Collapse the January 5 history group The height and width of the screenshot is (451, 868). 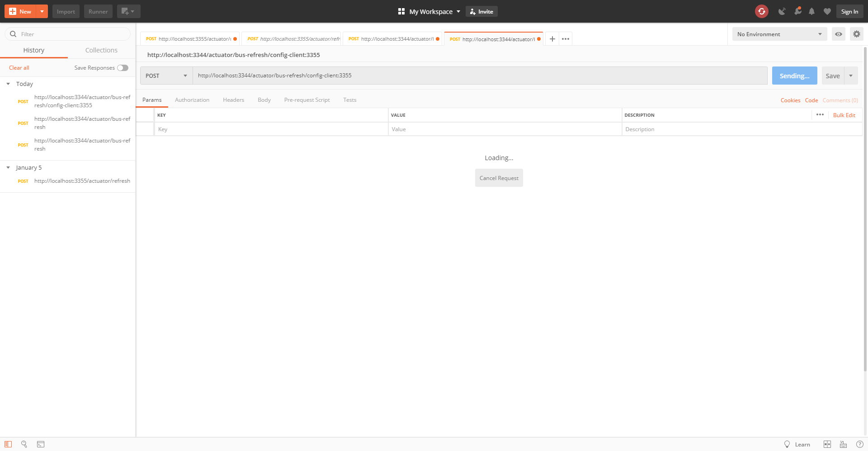pos(8,168)
